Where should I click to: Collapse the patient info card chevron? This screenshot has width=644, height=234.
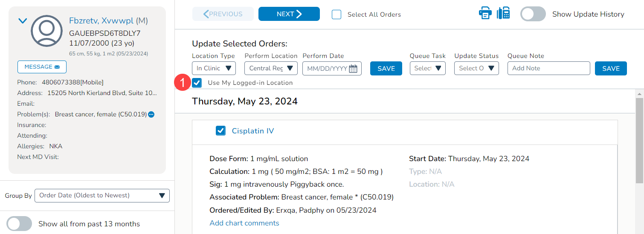tap(23, 20)
